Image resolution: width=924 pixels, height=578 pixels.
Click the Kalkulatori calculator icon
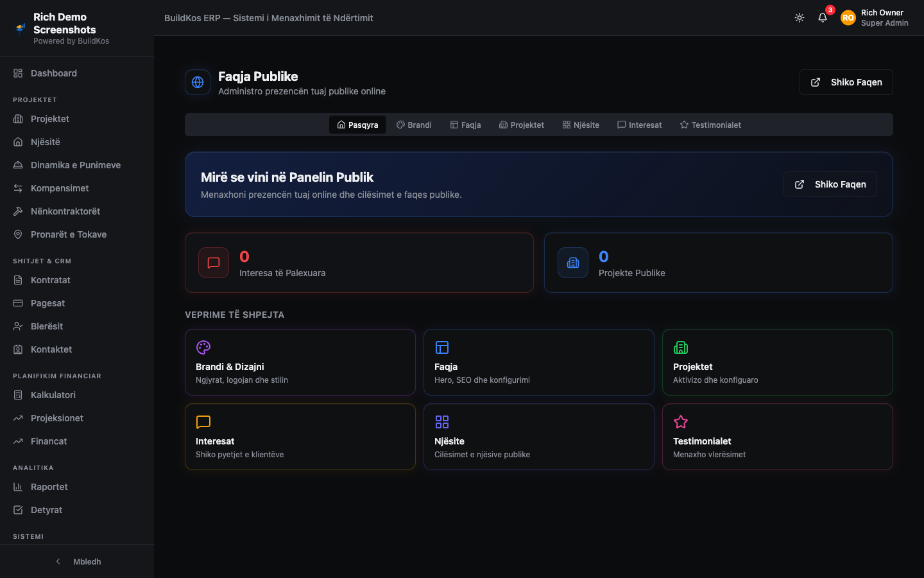[x=18, y=395]
